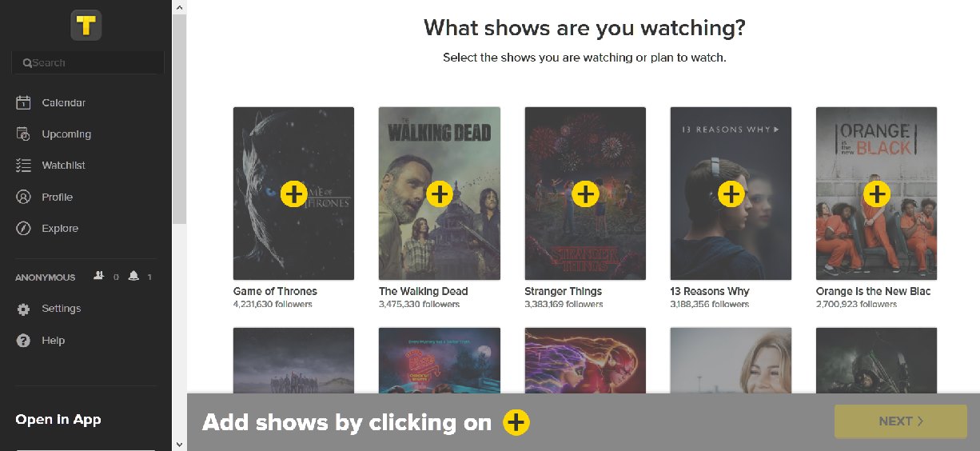Open the Explore compass icon

24,229
